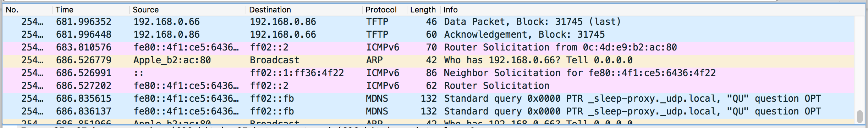Click the Apple_b2:ac:80 source cell

click(x=172, y=60)
